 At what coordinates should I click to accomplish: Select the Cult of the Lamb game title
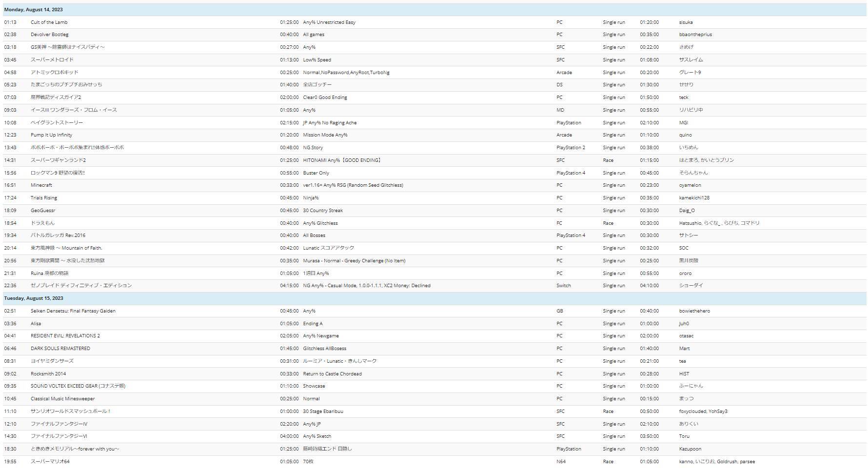(x=49, y=22)
